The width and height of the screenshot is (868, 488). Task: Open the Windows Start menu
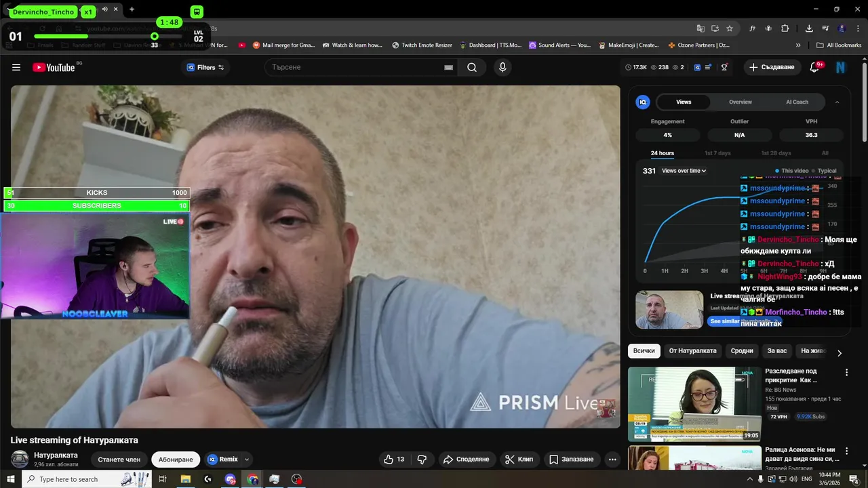[11, 479]
